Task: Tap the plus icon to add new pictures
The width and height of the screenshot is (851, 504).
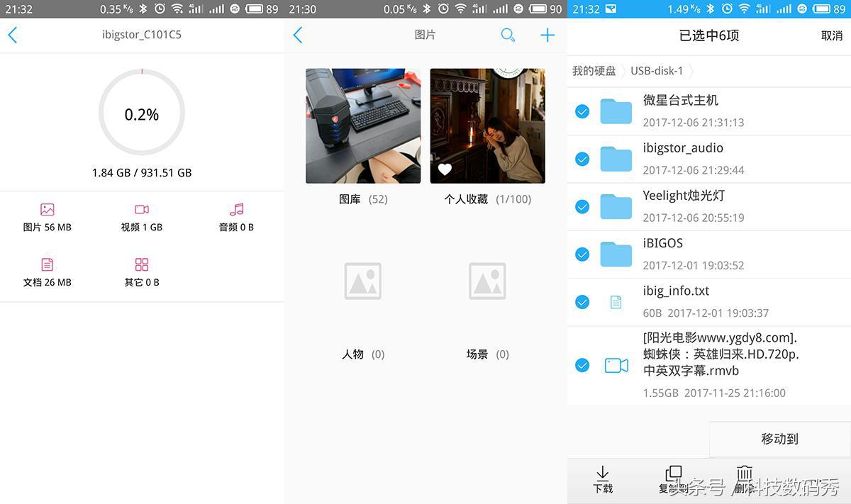Action: tap(547, 34)
